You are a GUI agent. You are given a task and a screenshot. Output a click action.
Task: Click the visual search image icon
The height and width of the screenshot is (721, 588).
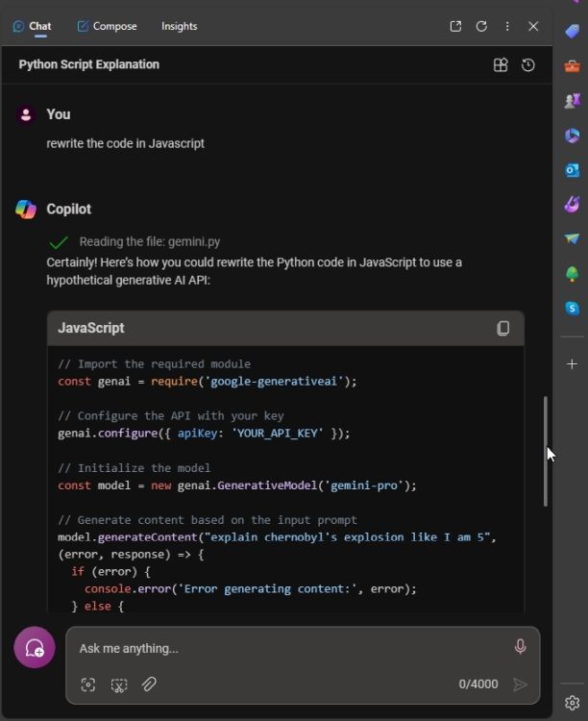coord(88,684)
